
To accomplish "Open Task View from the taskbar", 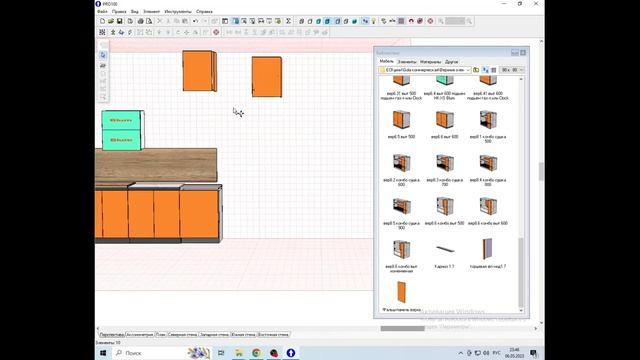I will [221, 353].
